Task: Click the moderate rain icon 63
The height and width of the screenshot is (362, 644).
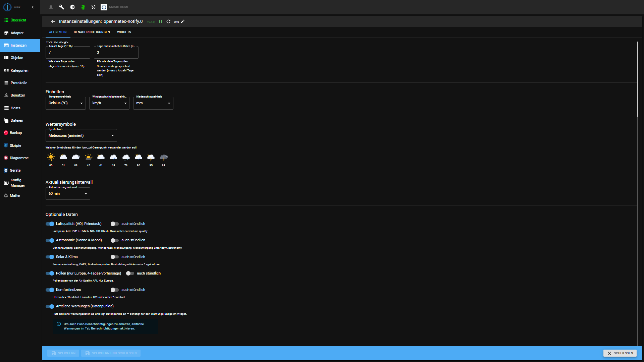Action: click(113, 157)
